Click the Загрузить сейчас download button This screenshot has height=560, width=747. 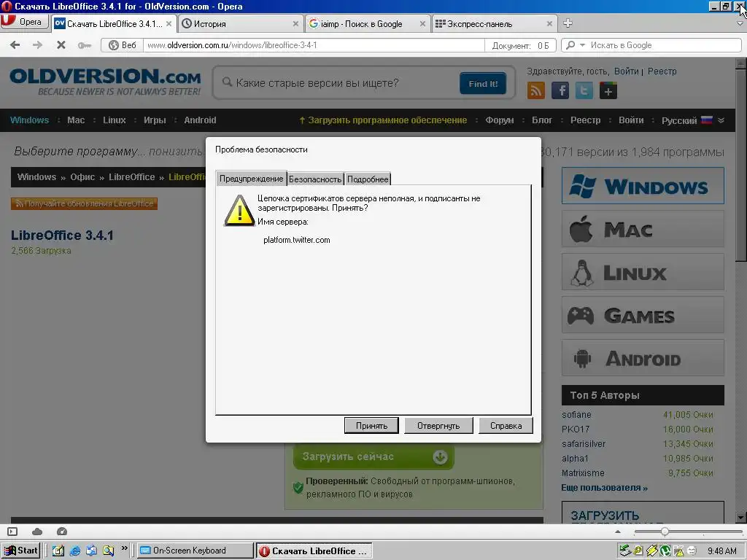coord(373,456)
